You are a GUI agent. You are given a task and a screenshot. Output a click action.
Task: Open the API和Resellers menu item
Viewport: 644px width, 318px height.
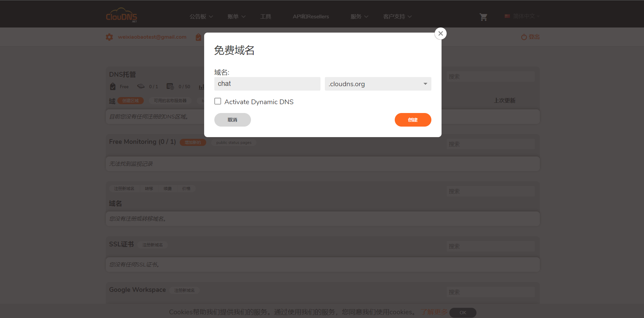[311, 17]
